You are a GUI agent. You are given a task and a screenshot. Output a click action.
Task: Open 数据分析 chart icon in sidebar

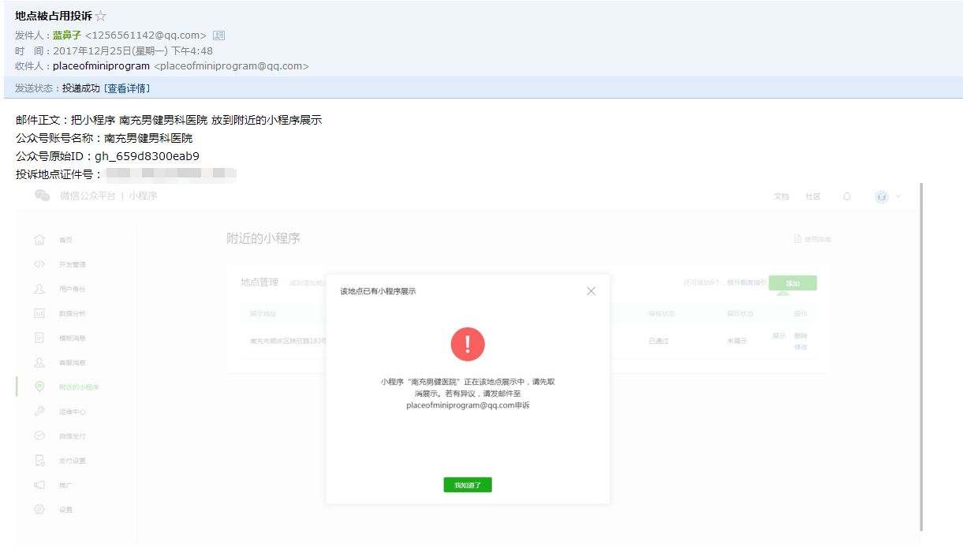pyautogui.click(x=39, y=313)
